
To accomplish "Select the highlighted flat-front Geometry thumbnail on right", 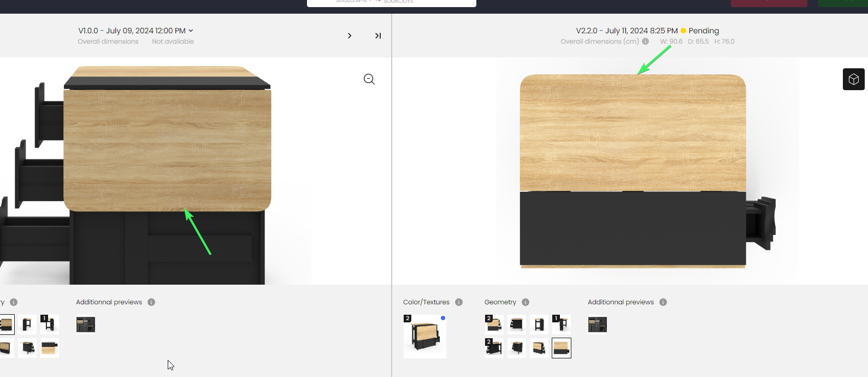I will [x=562, y=348].
